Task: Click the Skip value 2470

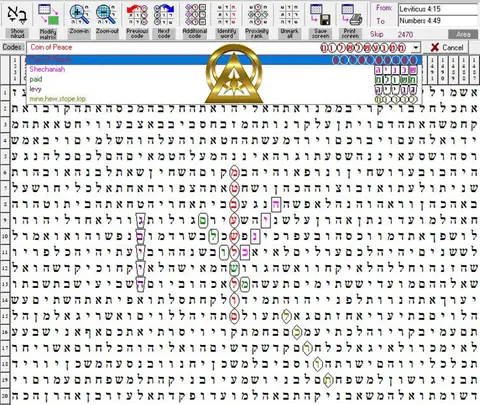Action: click(405, 34)
